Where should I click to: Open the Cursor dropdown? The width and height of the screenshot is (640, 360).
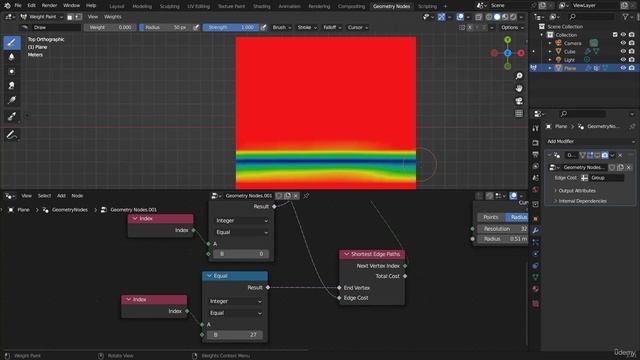click(358, 27)
